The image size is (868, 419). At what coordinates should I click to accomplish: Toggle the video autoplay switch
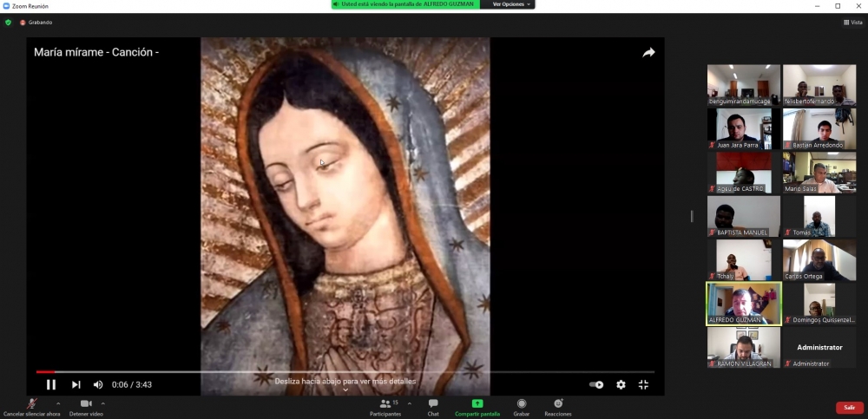click(x=596, y=384)
